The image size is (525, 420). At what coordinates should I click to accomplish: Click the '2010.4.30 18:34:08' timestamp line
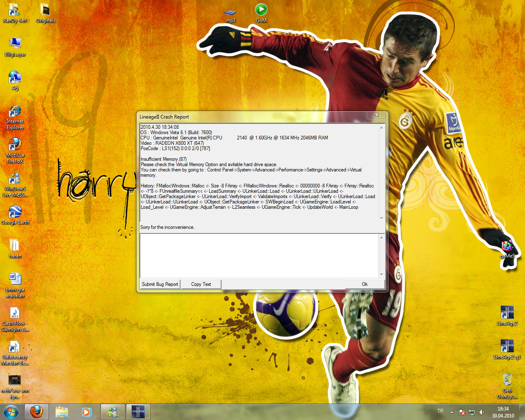tap(160, 127)
